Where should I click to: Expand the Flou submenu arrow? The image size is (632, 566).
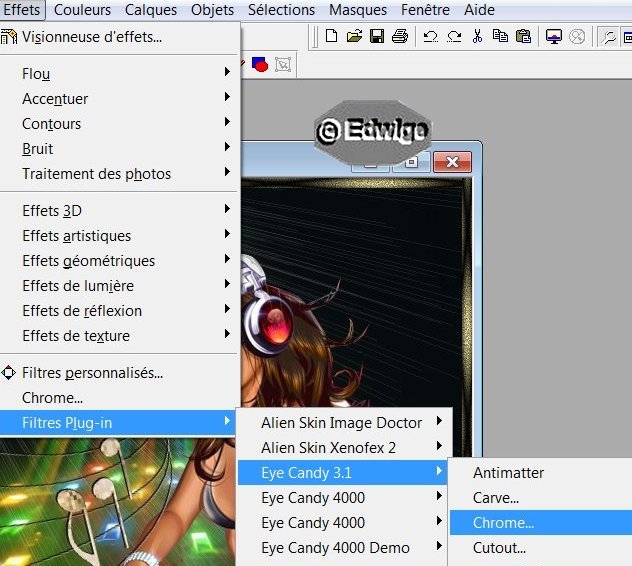point(227,72)
